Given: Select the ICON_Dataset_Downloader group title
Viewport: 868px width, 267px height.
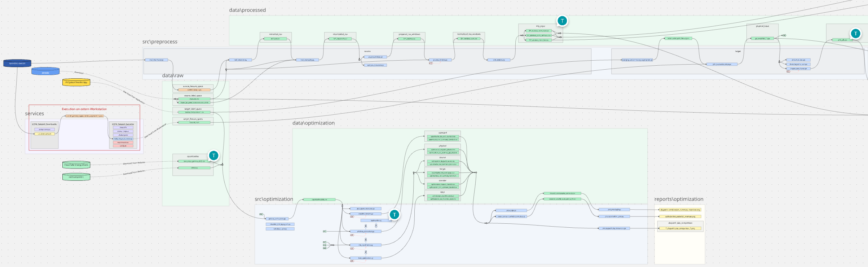Looking at the screenshot, I should click(44, 124).
